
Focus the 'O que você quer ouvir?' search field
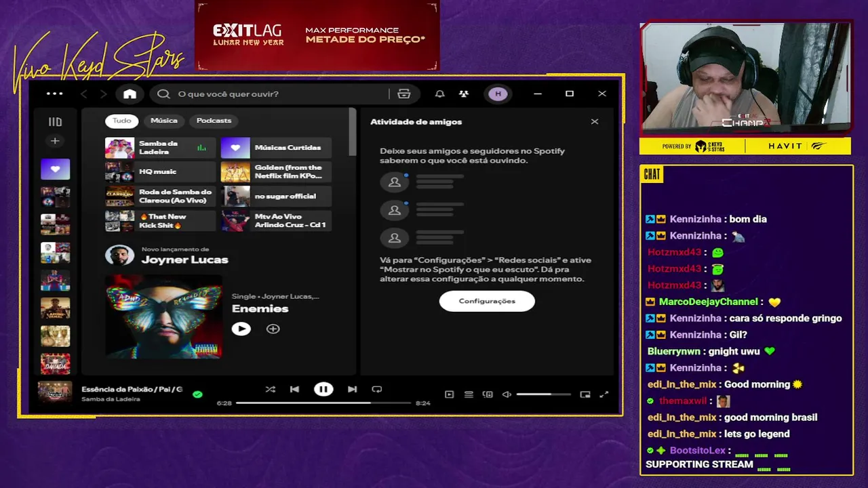coord(271,94)
